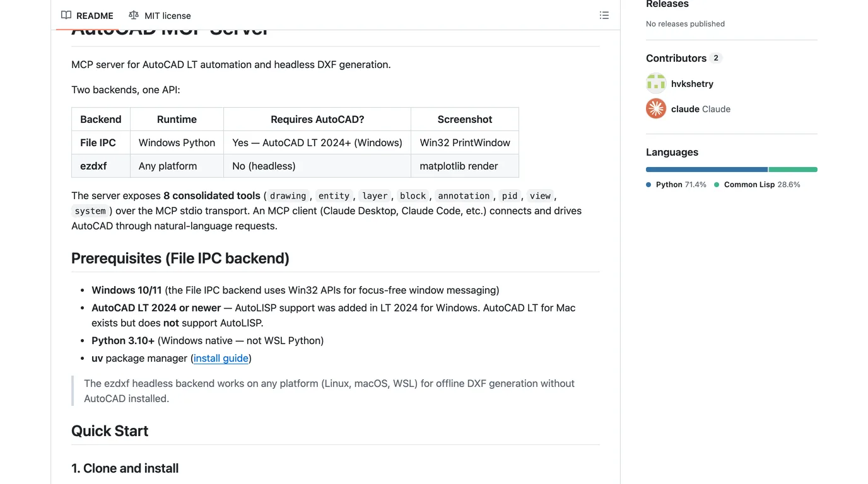Click the 'annotation' code tag

(x=464, y=195)
